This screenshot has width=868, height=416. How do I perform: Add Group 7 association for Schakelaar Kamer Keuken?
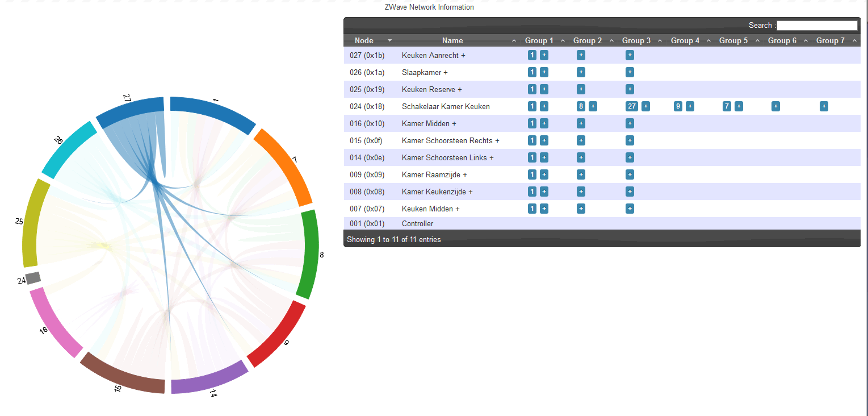tap(824, 106)
